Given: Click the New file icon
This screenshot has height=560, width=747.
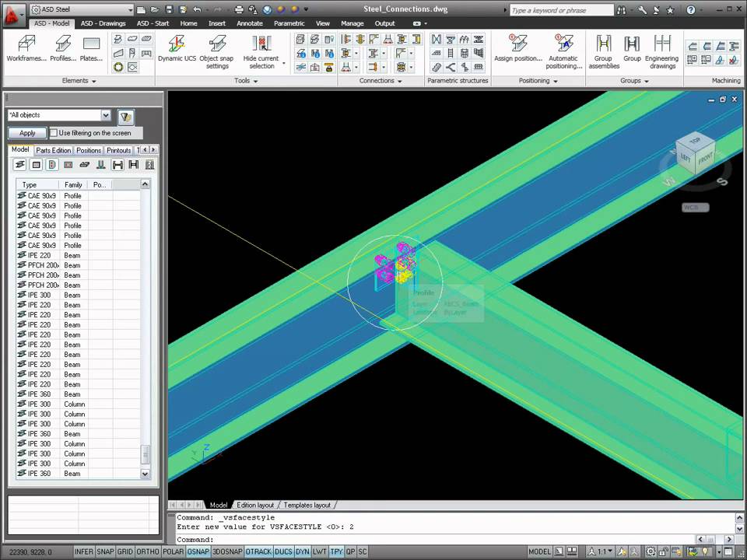Looking at the screenshot, I should click(x=141, y=9).
